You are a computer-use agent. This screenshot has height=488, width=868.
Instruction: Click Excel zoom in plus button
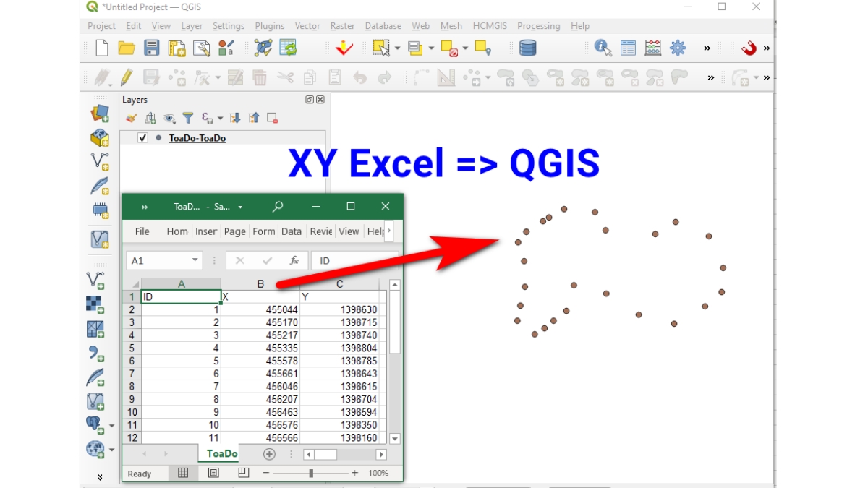pos(354,473)
